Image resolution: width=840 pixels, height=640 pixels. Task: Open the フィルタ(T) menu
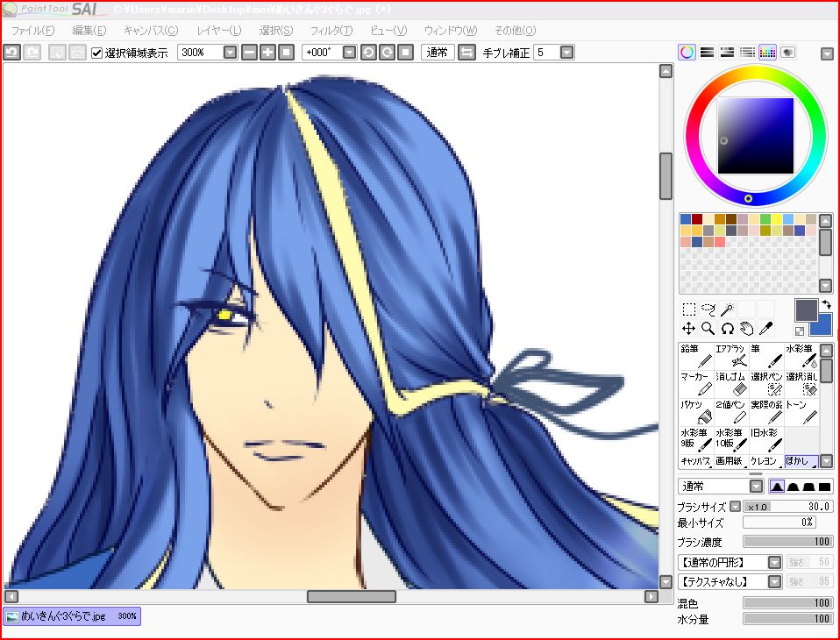click(331, 31)
